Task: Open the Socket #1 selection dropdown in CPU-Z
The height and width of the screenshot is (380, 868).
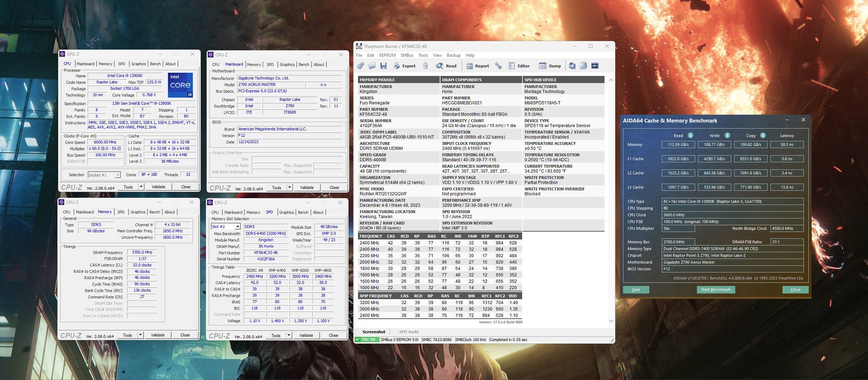Action: pos(104,175)
